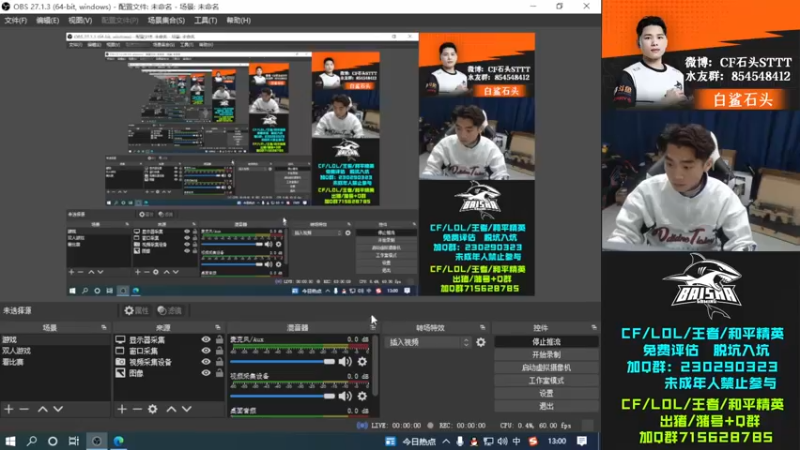The width and height of the screenshot is (800, 450).
Task: Open source properties gear in the 来源 toolbar
Action: 153,409
